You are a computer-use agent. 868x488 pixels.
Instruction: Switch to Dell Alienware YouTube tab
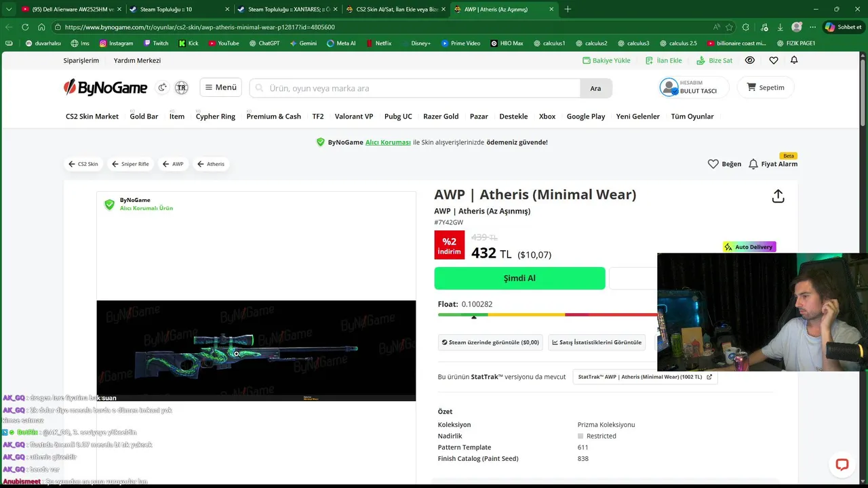(x=71, y=9)
